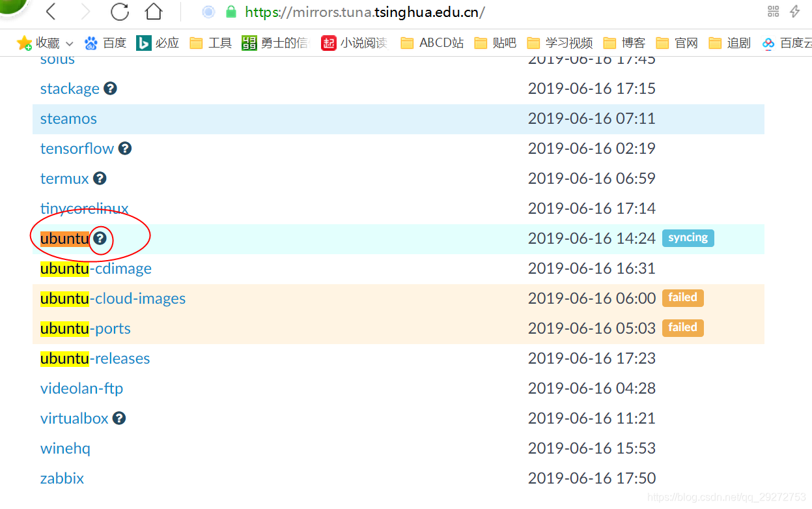Go back with the browser back arrow
Screen dimensions: 812x509
point(51,12)
